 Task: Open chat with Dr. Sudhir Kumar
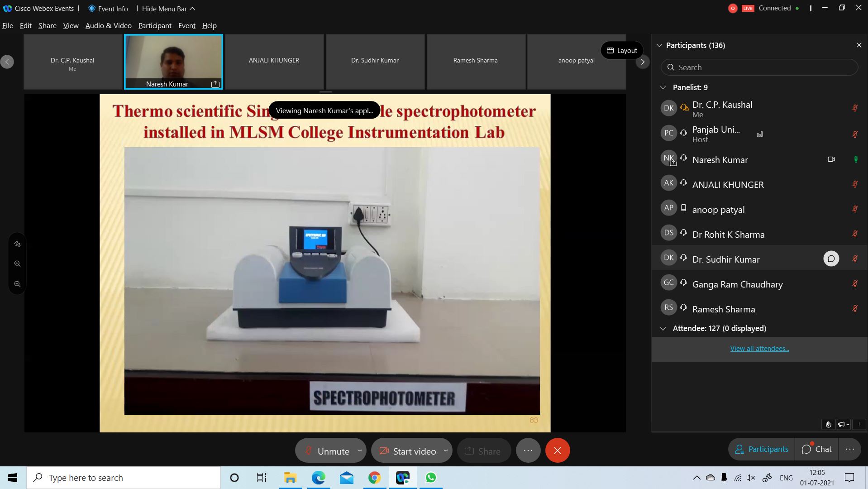click(x=831, y=259)
